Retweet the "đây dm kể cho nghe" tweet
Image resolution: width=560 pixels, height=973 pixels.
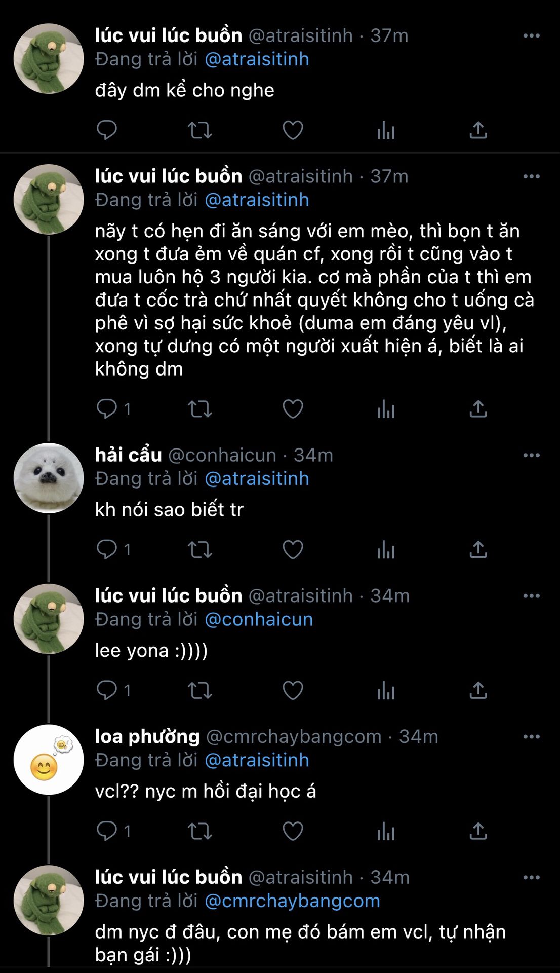click(199, 130)
